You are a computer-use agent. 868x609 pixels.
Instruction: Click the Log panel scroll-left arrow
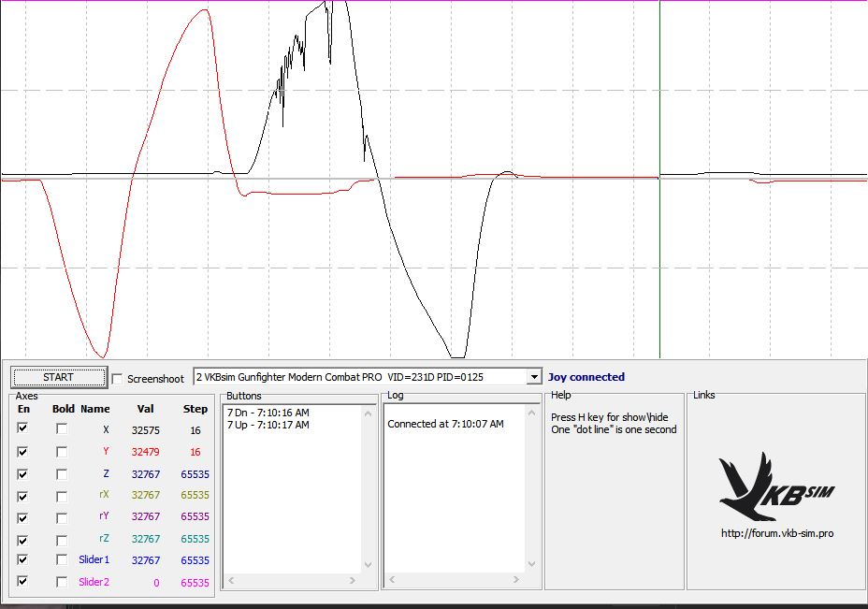pyautogui.click(x=394, y=581)
